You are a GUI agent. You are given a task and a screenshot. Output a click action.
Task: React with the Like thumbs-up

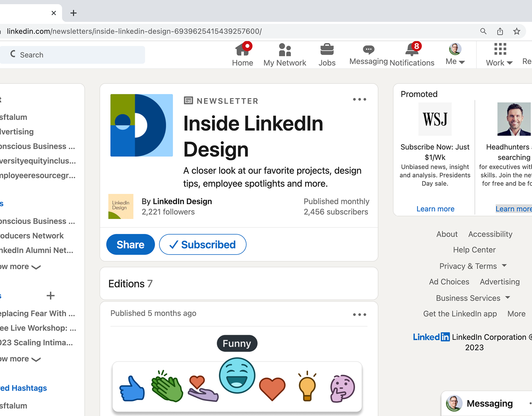(132, 389)
